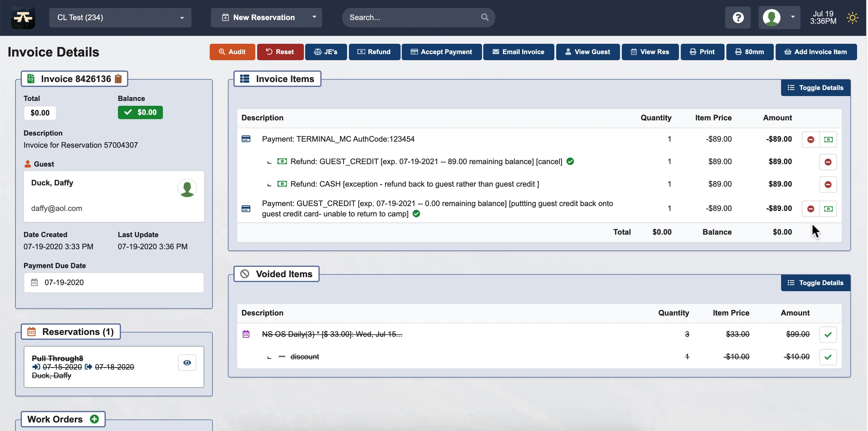
Task: Copy invoice number with clipboard icon
Action: [118, 79]
